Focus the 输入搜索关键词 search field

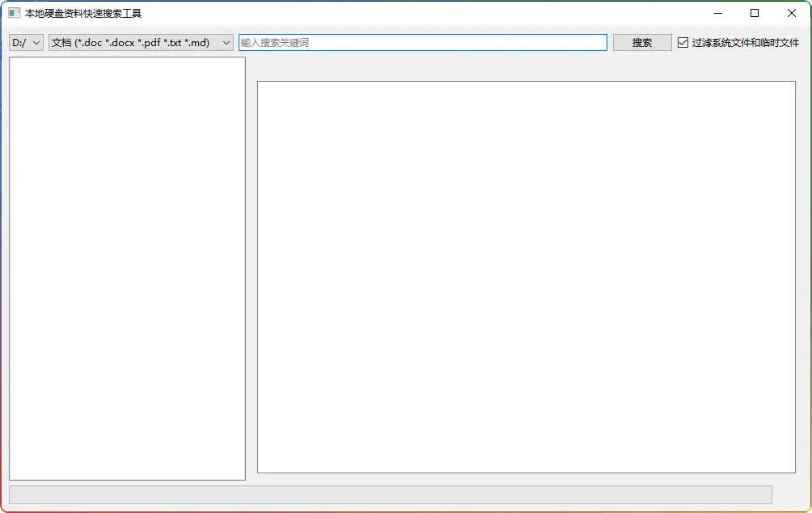[x=422, y=43]
